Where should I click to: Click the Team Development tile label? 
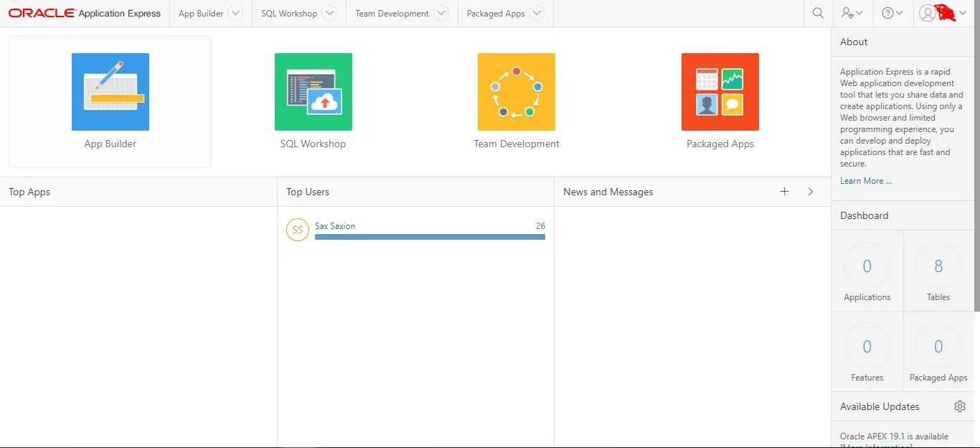tap(517, 144)
